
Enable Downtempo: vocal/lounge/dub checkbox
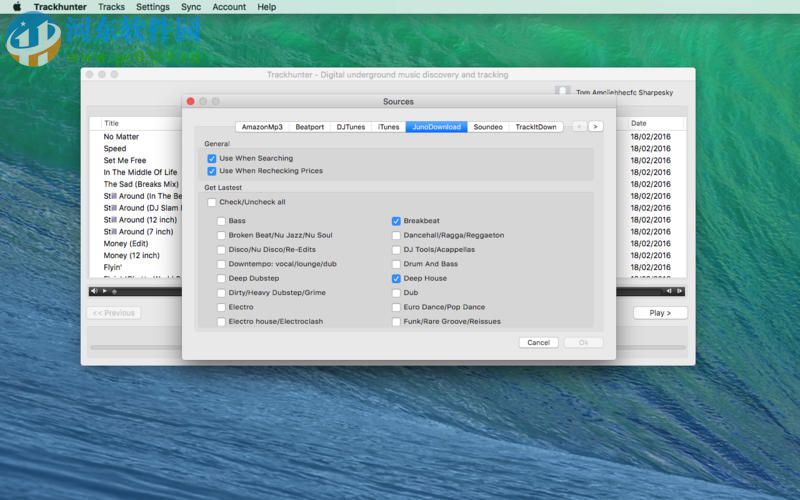[221, 264]
